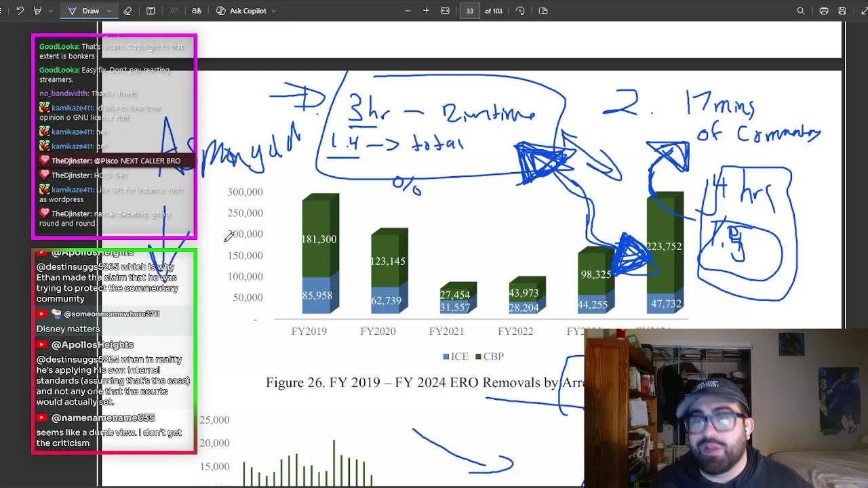Viewport: 868px width, 488px height.
Task: Click the 62,739 value in FY2020 bar
Action: 386,300
